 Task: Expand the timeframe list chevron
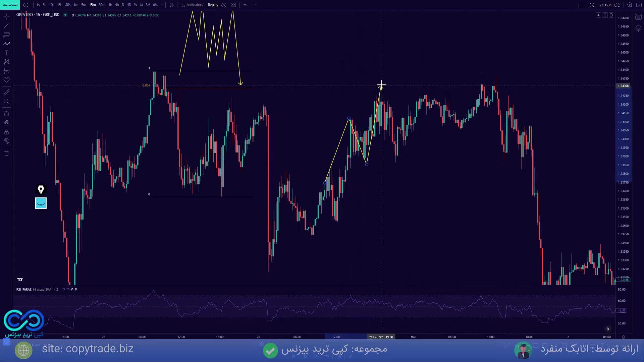162,5
